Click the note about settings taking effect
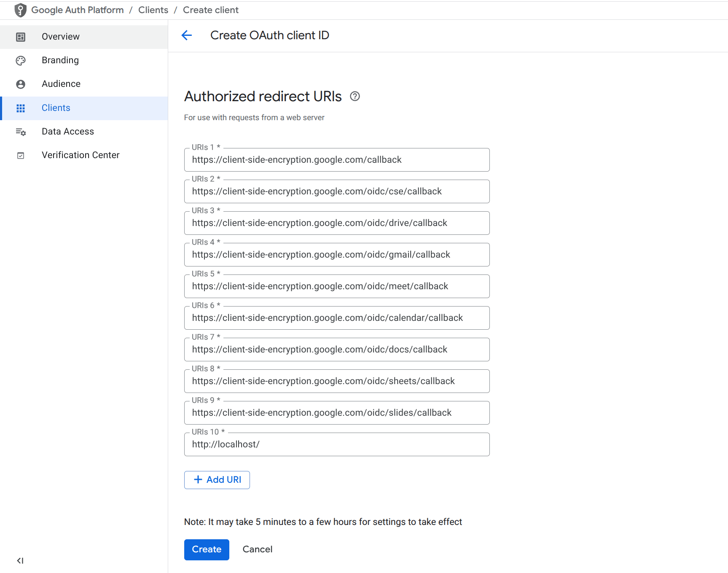This screenshot has height=573, width=728. [x=323, y=522]
